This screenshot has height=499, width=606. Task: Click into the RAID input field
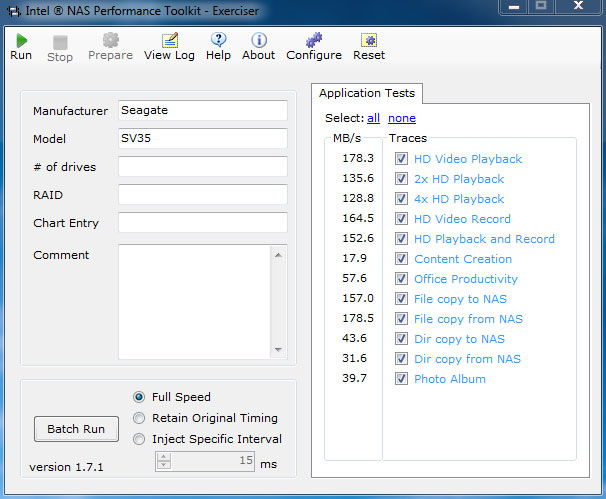tap(202, 195)
